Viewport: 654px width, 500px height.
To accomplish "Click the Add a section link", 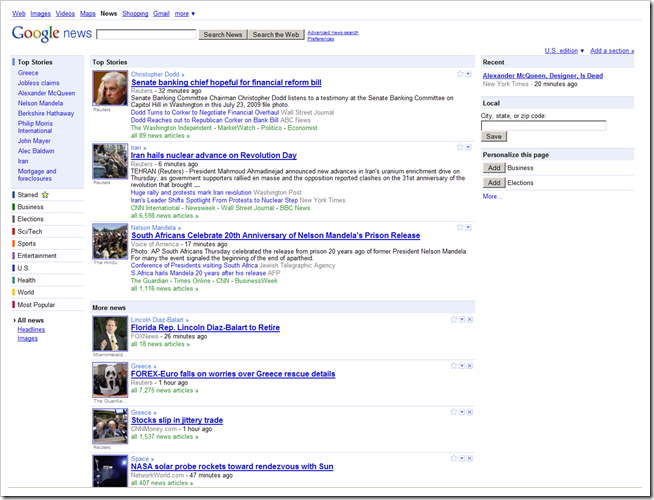I will pos(612,50).
